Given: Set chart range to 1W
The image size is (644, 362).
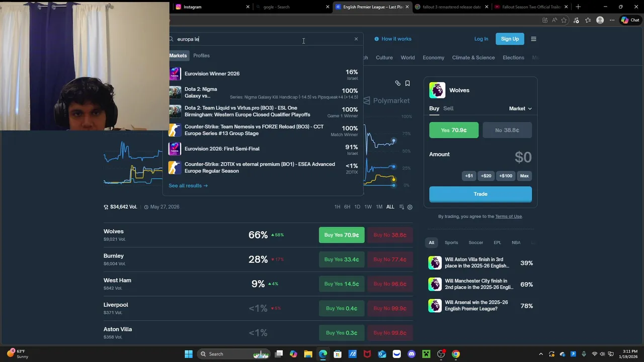Looking at the screenshot, I should 368,207.
